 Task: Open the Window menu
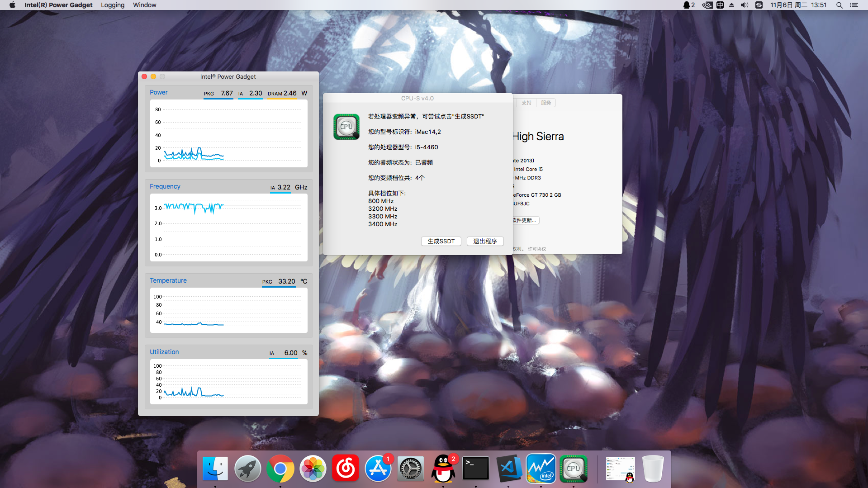[144, 5]
